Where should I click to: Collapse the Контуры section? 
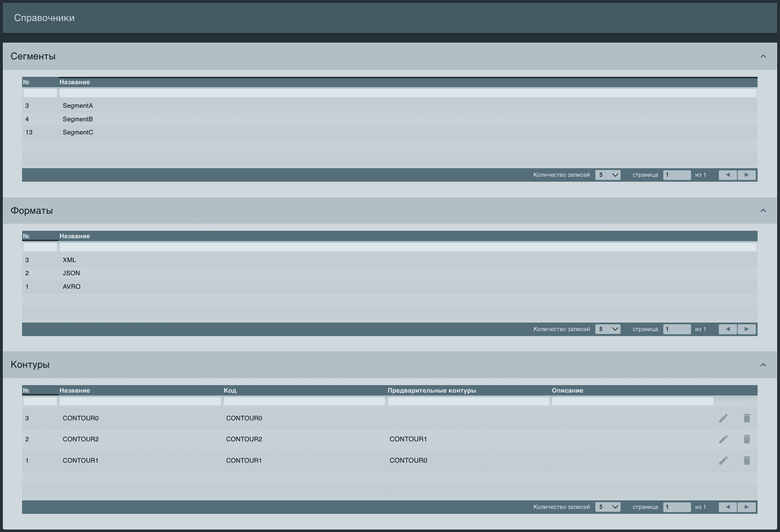(763, 365)
